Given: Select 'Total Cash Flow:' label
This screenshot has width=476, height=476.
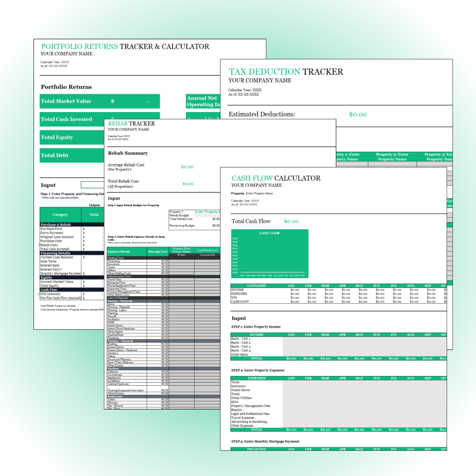Looking at the screenshot, I should pyautogui.click(x=251, y=221).
